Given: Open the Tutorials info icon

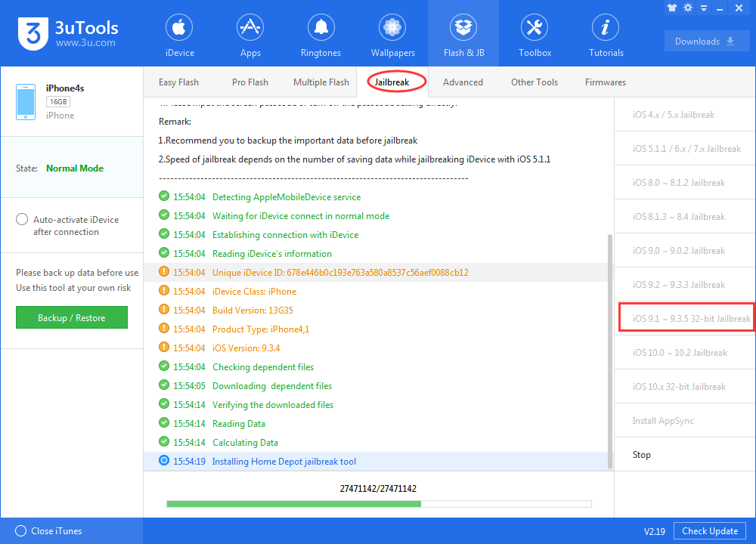Looking at the screenshot, I should [x=606, y=27].
